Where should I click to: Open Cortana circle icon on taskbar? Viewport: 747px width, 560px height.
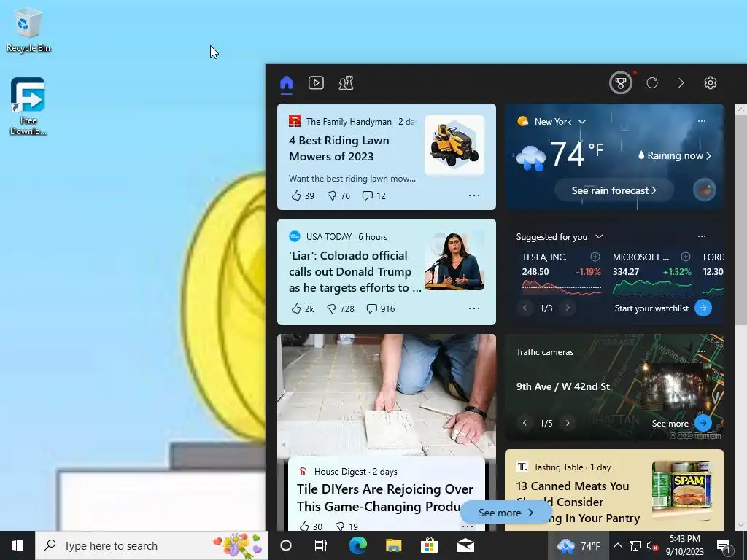click(x=286, y=545)
